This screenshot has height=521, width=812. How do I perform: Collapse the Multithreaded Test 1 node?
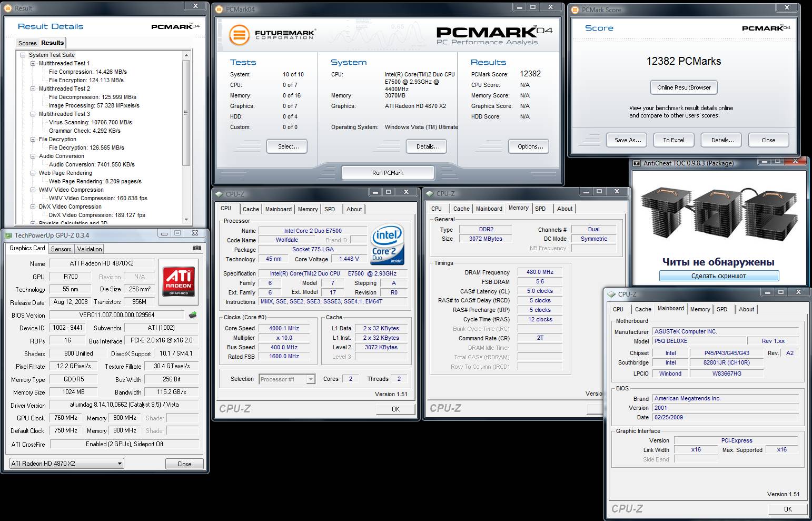click(33, 63)
